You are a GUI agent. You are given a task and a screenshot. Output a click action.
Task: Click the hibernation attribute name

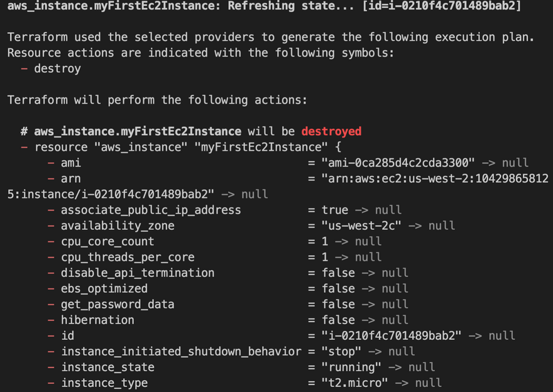(97, 320)
